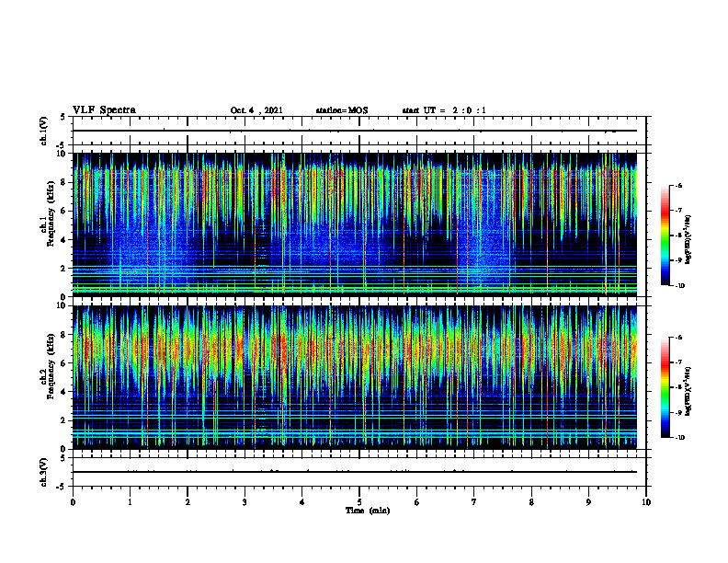The width and height of the screenshot is (728, 563).
Task: Click the "ch.1(V)" axis label at top
Action: pyautogui.click(x=43, y=131)
